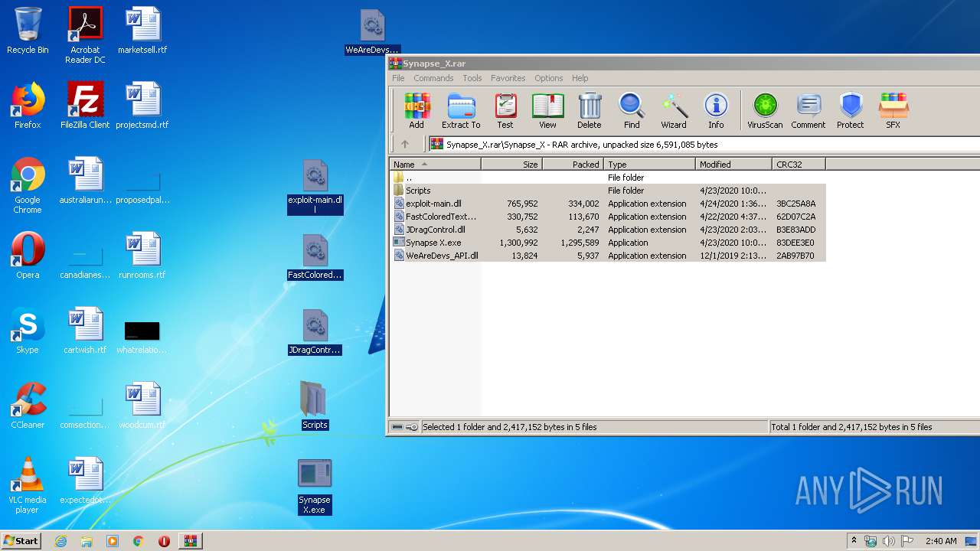Click the Acrobat Reader DC desktop icon
Image resolution: width=980 pixels, height=551 pixels.
tap(85, 35)
